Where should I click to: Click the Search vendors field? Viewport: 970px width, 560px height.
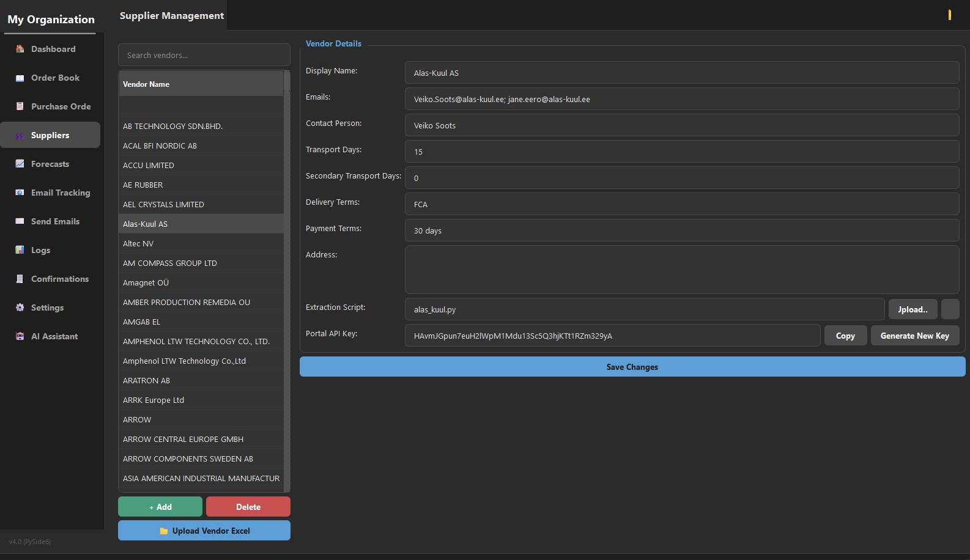[x=204, y=55]
